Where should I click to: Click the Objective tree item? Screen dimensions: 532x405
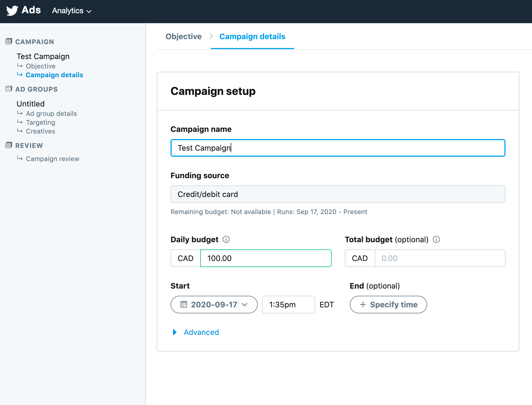[41, 65]
